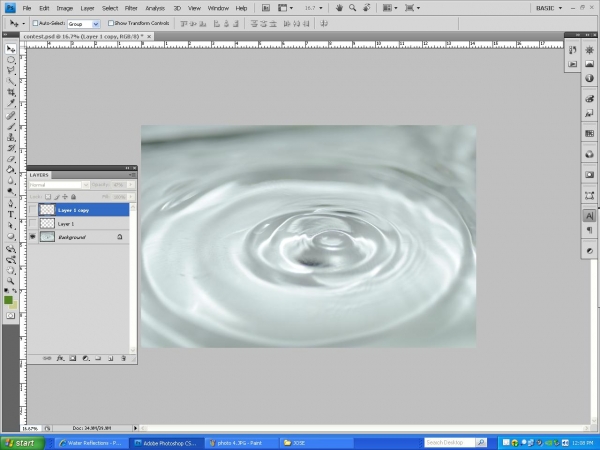Select the Paint Bucket tool
The height and width of the screenshot is (450, 600).
pyautogui.click(x=11, y=170)
